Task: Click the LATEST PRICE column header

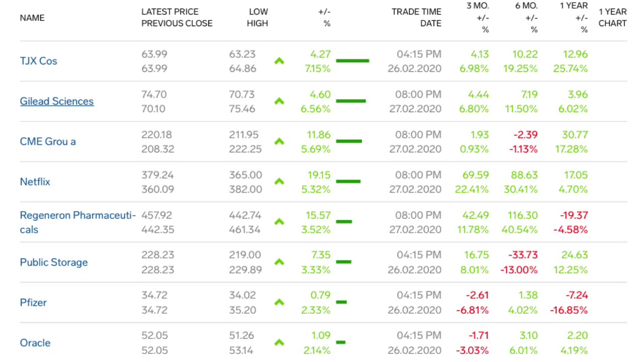Action: 170,12
